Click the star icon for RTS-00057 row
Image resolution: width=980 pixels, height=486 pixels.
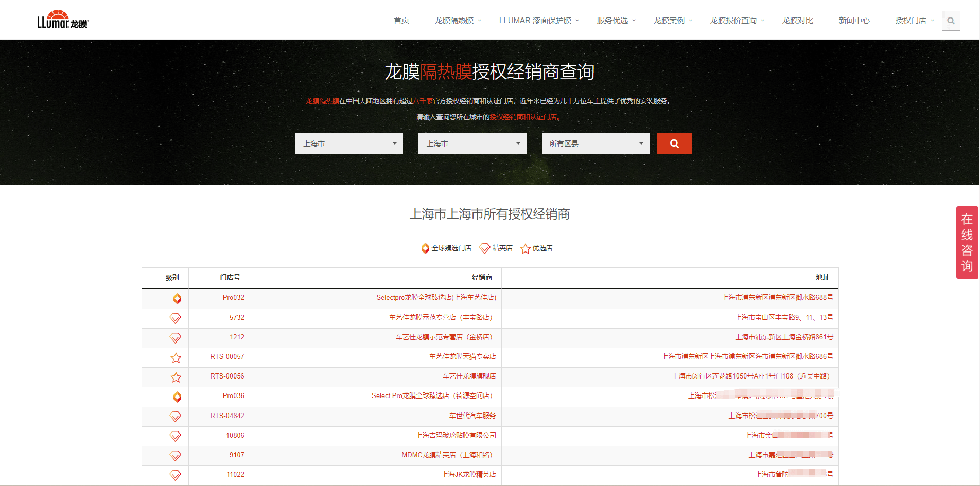point(176,358)
